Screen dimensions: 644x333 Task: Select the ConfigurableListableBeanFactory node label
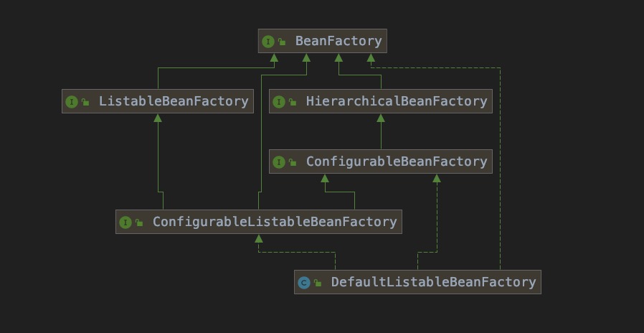(275, 222)
